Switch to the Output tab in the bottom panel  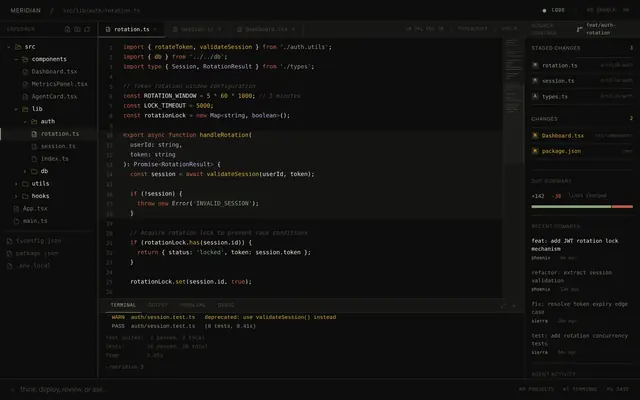[158, 305]
